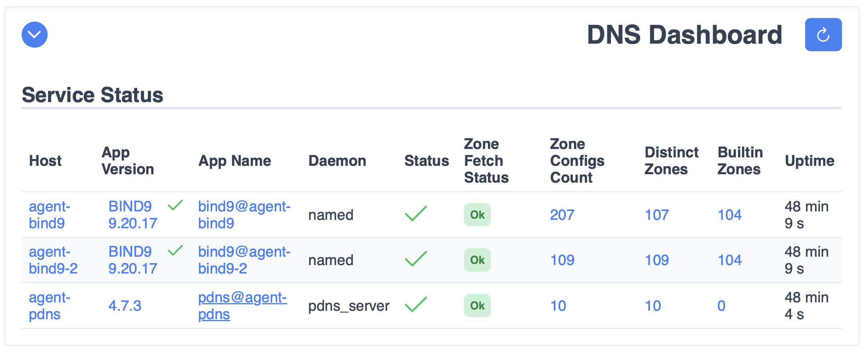
Task: Click the 0 builtin zones for agent-pdns
Action: (x=721, y=306)
